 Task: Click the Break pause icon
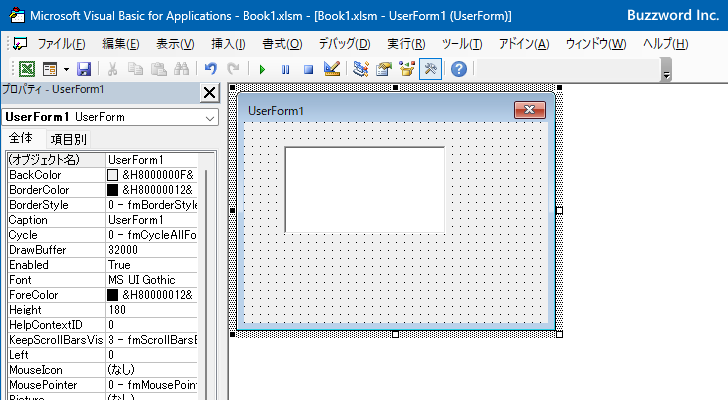(286, 69)
